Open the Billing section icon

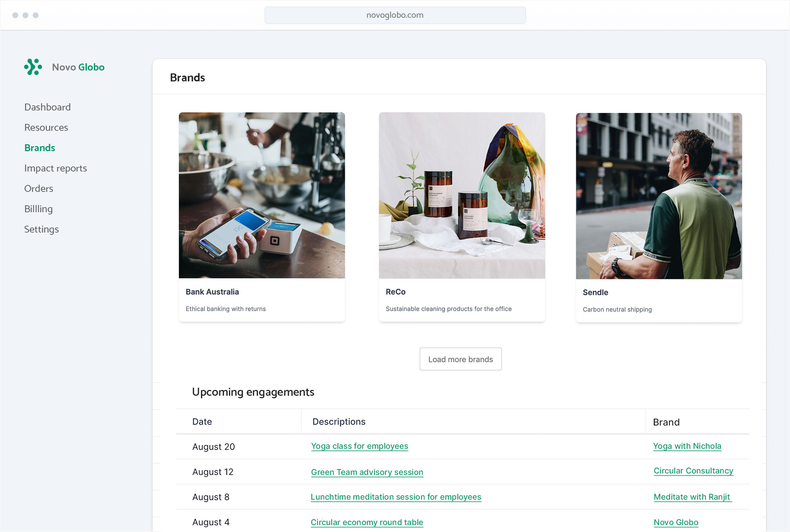(39, 209)
